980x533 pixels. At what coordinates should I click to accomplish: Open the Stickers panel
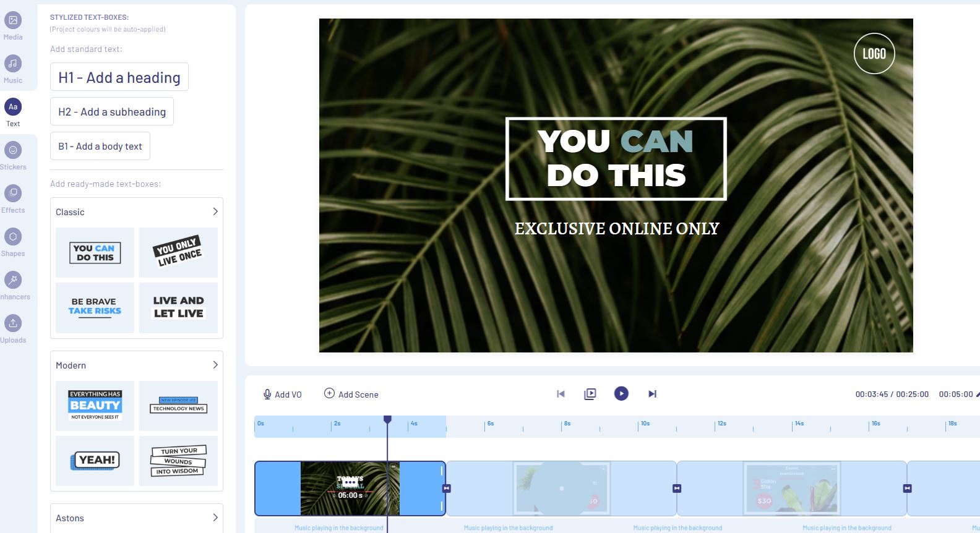tap(13, 151)
